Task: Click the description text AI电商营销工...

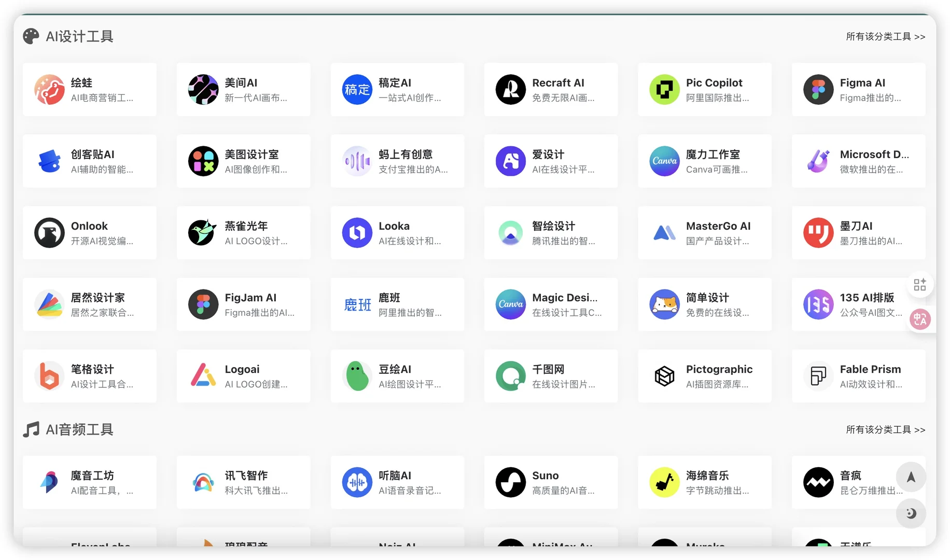Action: (102, 98)
